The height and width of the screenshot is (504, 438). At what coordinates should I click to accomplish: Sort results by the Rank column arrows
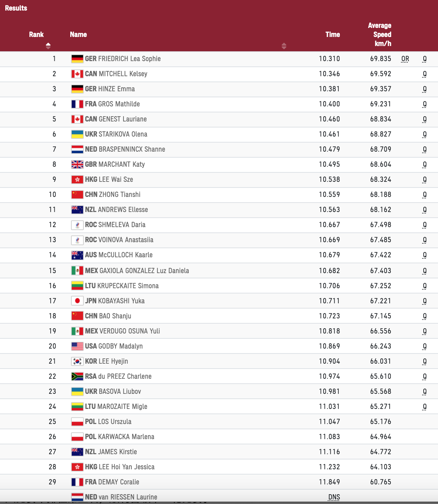pyautogui.click(x=48, y=46)
